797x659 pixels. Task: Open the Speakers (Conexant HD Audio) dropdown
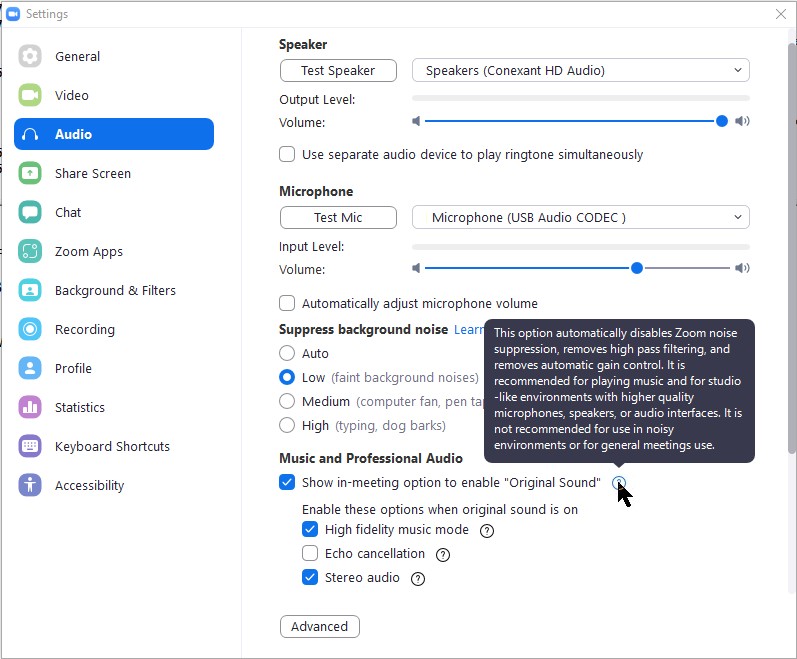580,70
